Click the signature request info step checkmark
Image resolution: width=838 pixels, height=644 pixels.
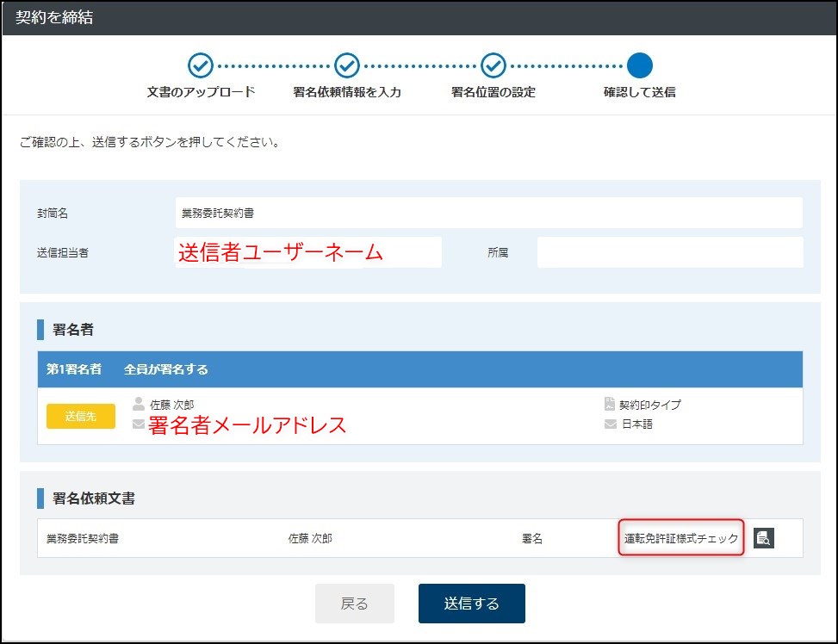click(346, 65)
